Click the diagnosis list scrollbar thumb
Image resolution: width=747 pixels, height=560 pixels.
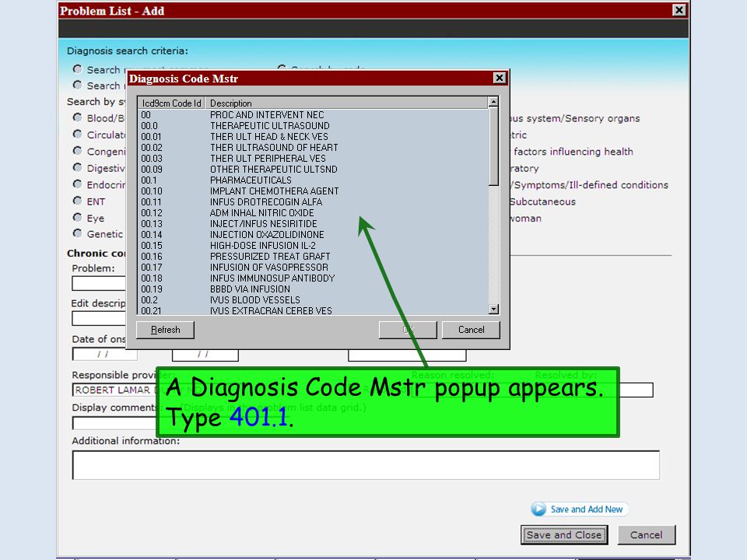click(x=493, y=146)
